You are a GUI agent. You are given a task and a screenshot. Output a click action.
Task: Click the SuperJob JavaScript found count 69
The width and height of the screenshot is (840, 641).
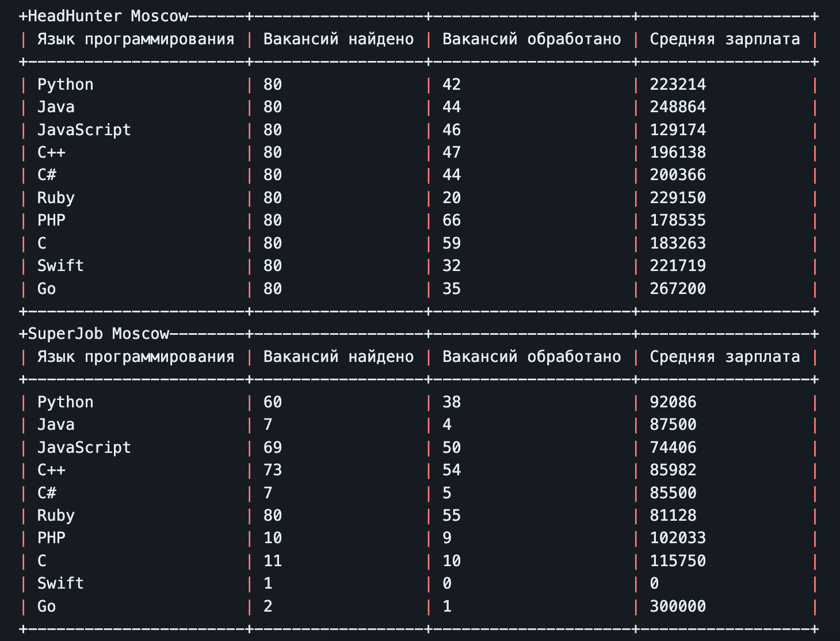point(272,448)
